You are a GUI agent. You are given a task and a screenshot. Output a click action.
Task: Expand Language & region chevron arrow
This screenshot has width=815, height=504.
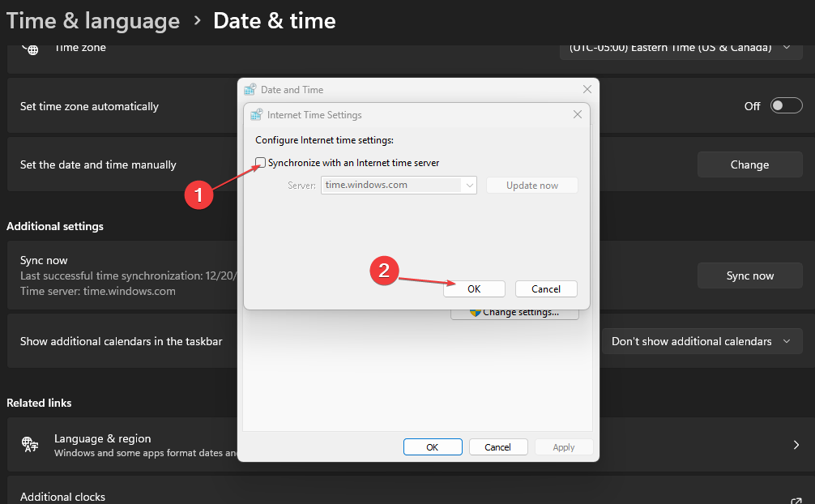[x=796, y=445]
